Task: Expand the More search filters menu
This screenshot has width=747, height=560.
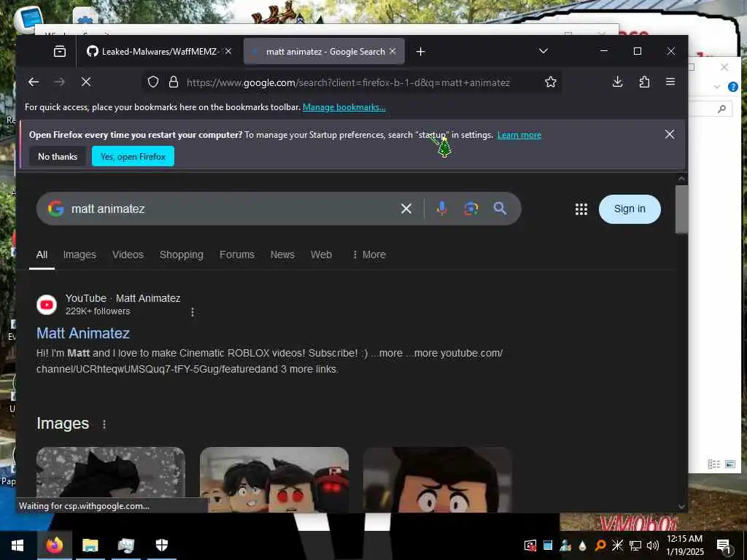Action: click(x=368, y=254)
